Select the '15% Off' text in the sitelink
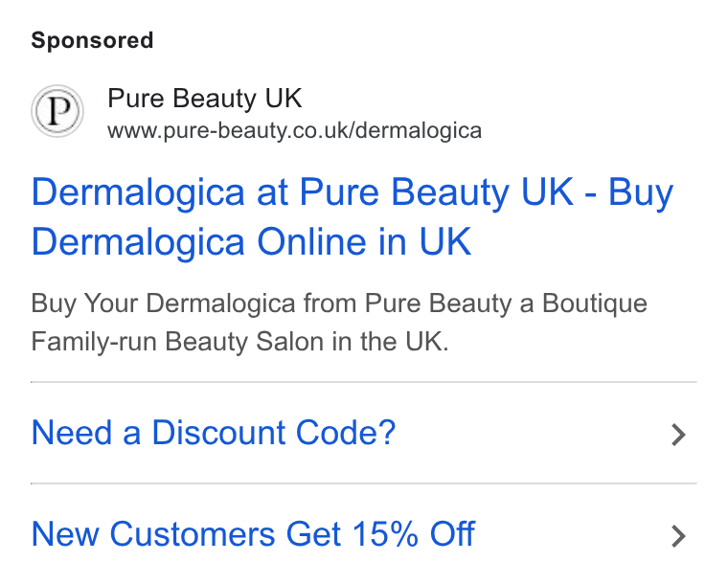This screenshot has width=728, height=584. coord(414,534)
